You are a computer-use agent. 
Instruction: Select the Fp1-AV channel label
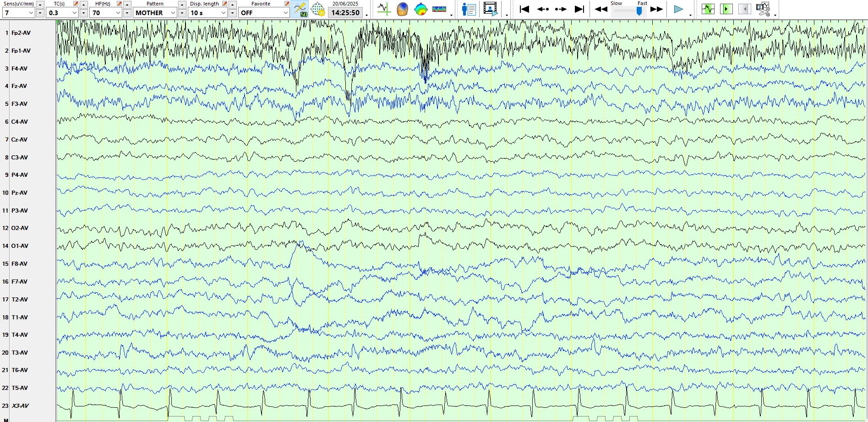(x=21, y=51)
